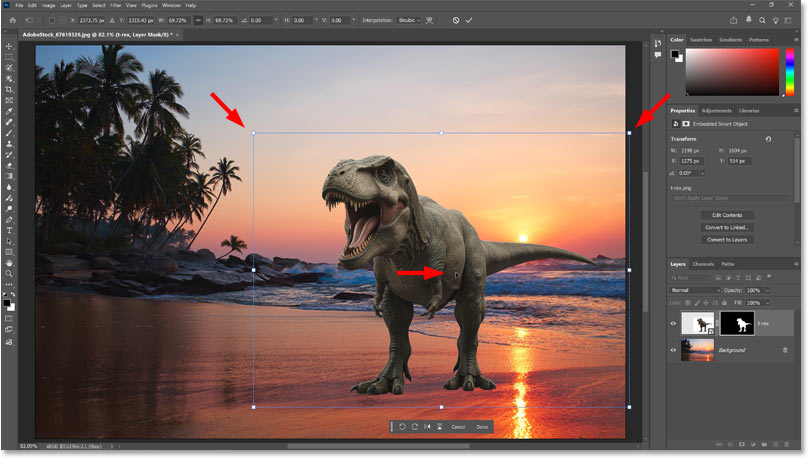Open the Filter menu
This screenshot has height=459, width=809.
pyautogui.click(x=116, y=5)
